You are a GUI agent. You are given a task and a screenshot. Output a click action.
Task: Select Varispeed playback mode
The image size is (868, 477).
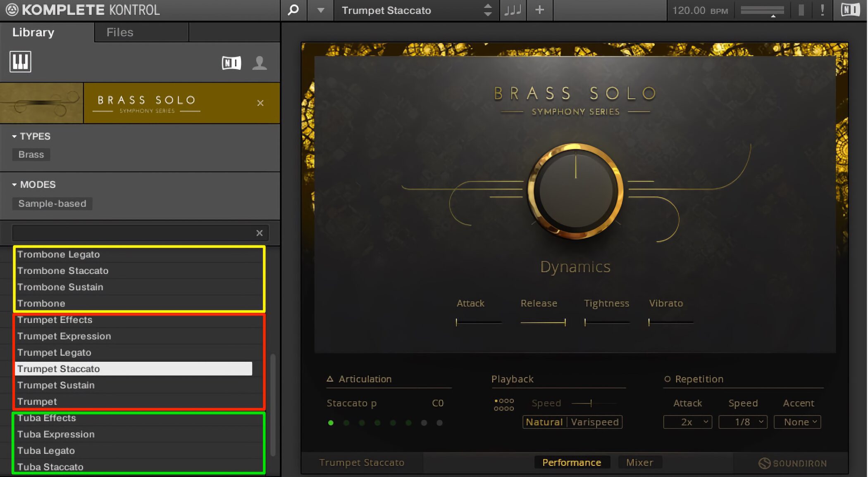[595, 422]
